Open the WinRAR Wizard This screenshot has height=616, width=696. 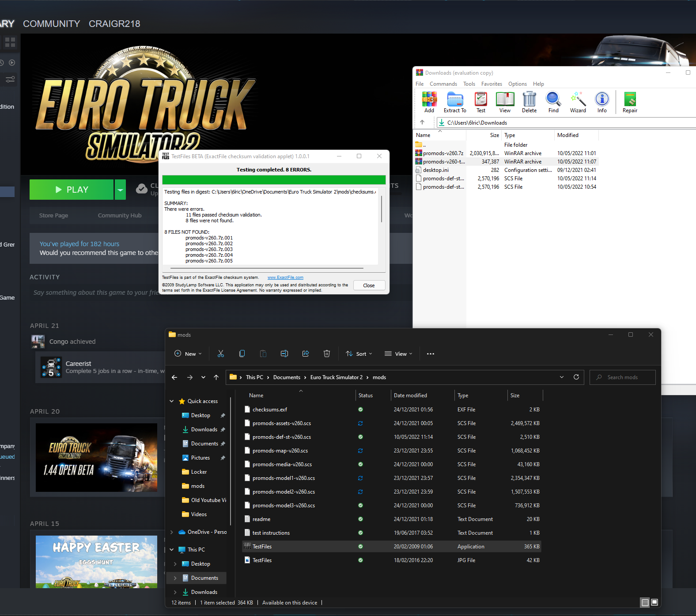tap(578, 103)
